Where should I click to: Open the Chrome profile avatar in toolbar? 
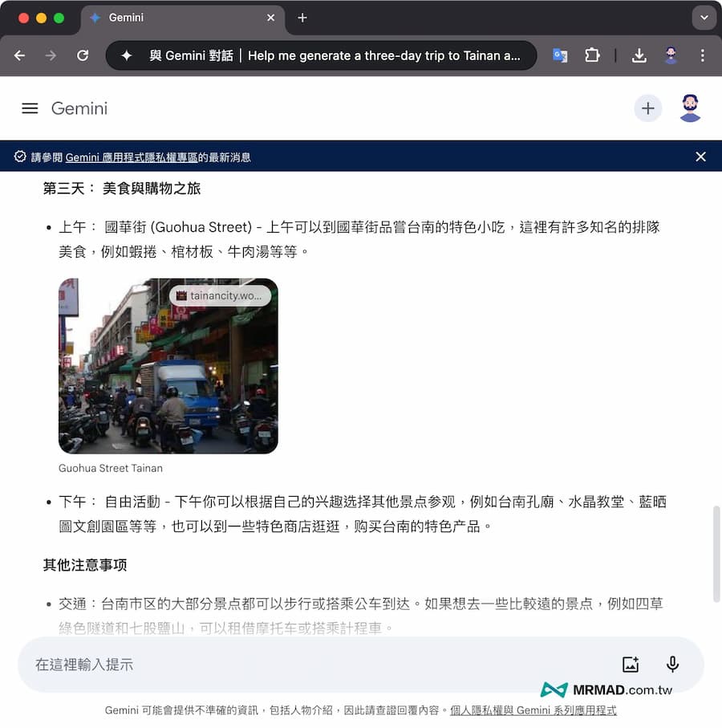pos(671,55)
